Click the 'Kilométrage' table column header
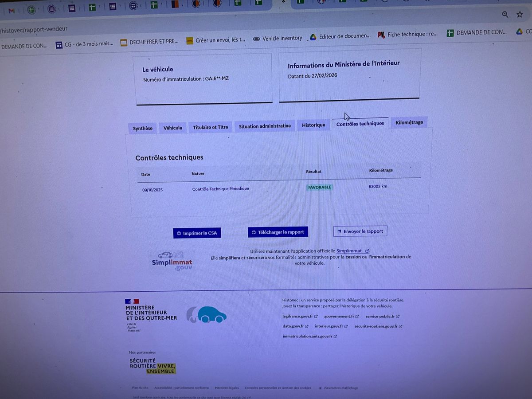 pos(381,170)
